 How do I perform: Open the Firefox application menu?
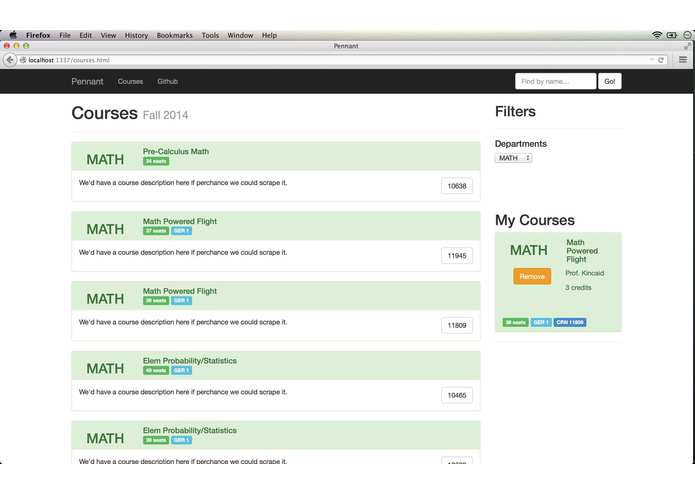38,35
